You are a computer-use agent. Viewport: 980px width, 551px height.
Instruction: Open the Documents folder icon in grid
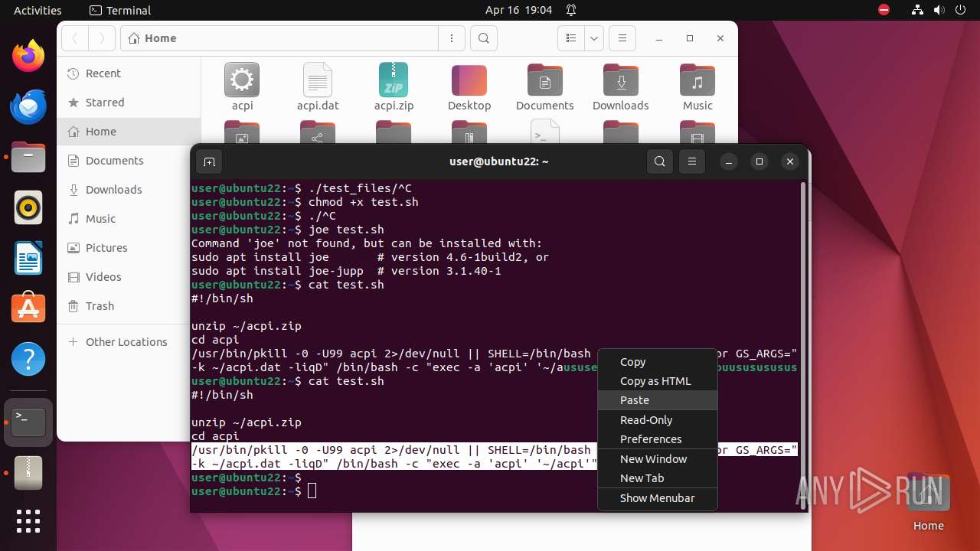pos(545,87)
